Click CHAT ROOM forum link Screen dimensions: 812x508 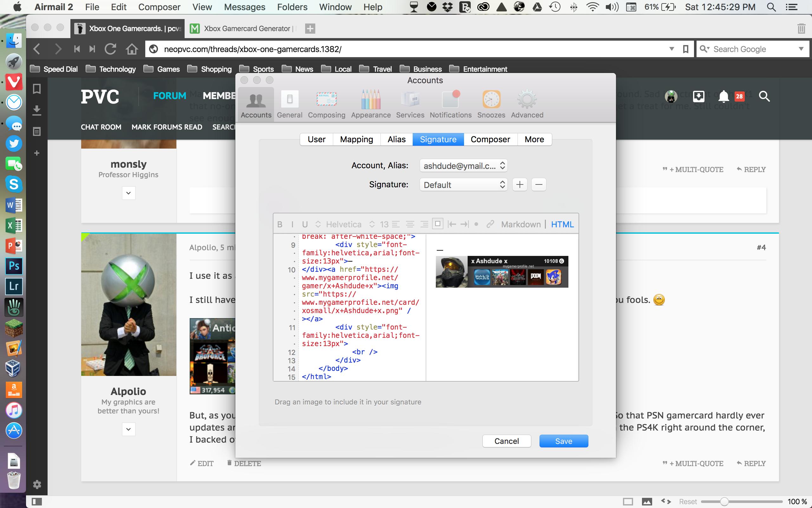click(101, 127)
